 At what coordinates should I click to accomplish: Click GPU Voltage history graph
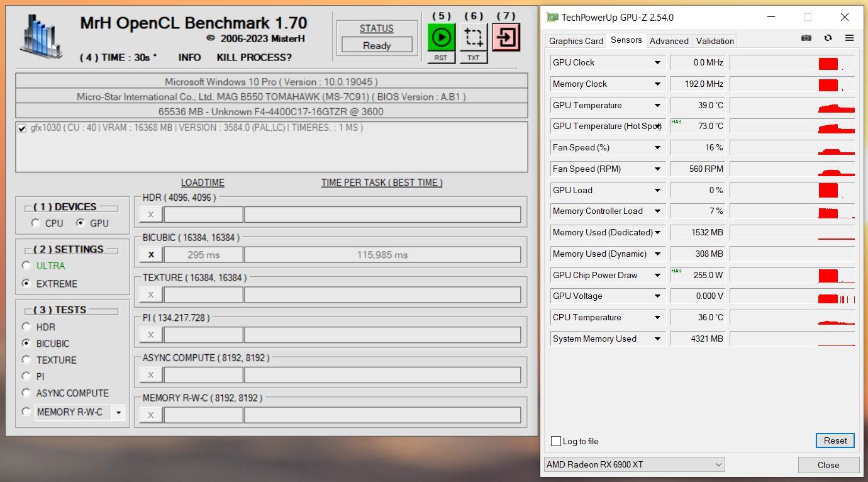click(x=792, y=296)
